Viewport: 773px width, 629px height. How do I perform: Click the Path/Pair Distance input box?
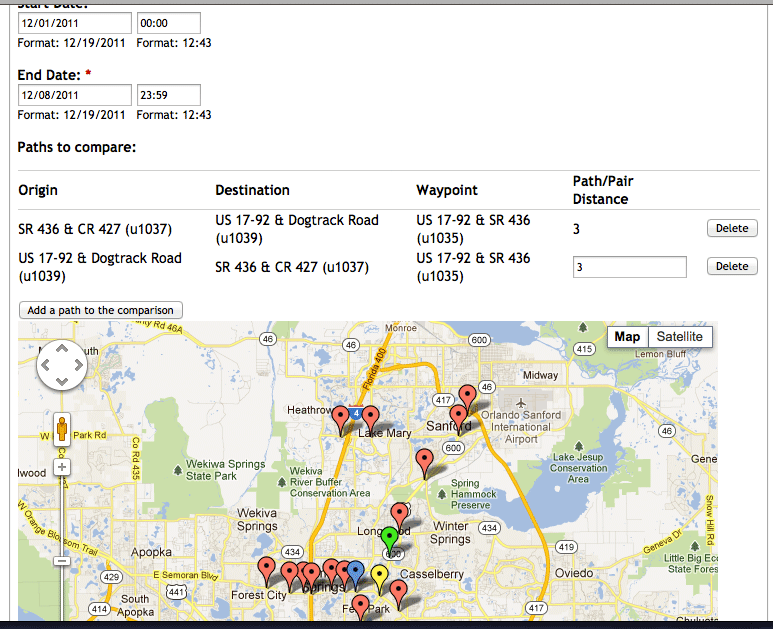629,267
